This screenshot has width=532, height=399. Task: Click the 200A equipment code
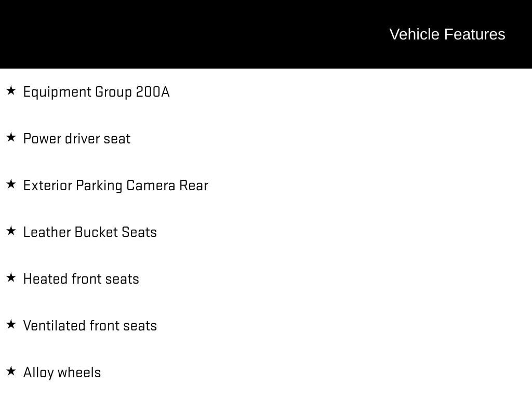point(152,92)
